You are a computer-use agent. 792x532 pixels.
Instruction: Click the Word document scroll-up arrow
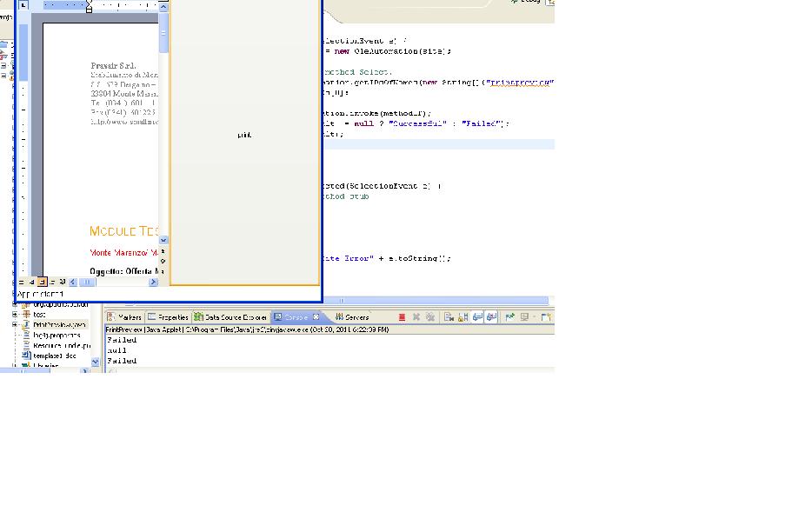(x=163, y=7)
